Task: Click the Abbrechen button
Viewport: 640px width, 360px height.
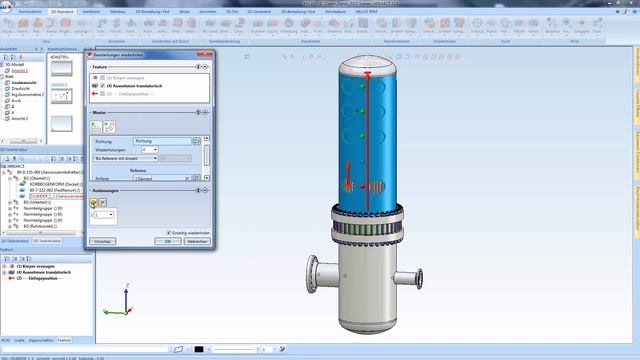Action: pos(198,242)
